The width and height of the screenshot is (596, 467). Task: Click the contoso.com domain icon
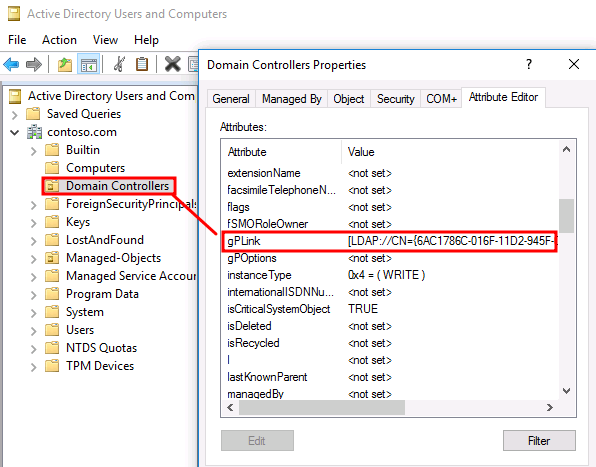[34, 132]
